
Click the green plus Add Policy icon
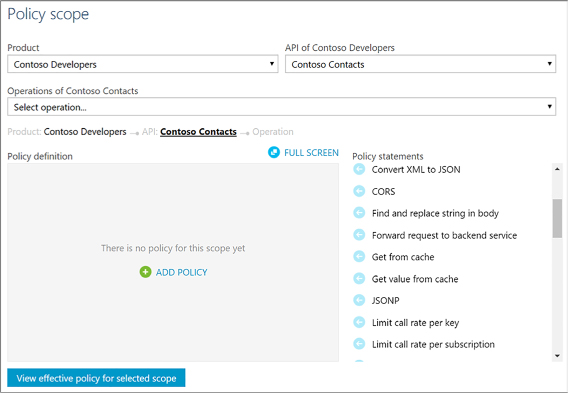point(145,272)
